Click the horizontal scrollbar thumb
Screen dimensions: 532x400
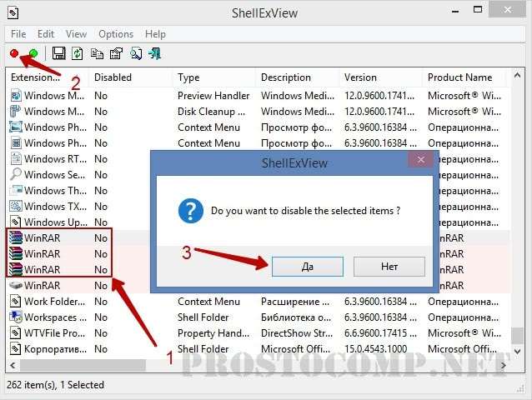tap(83, 366)
